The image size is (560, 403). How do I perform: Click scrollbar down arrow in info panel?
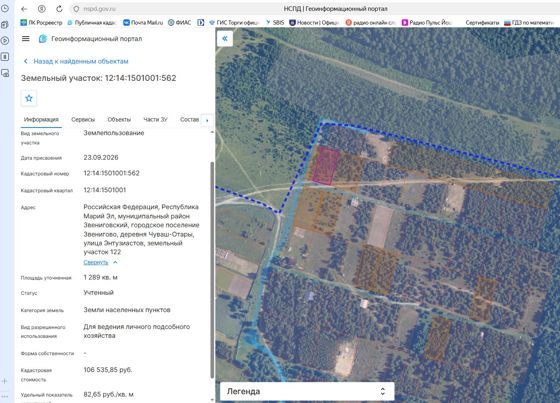212,399
